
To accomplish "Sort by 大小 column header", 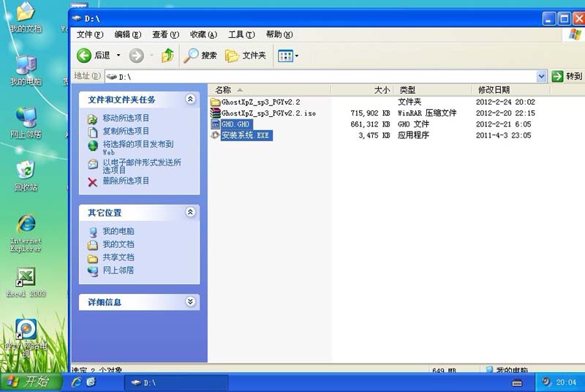I will [x=362, y=90].
